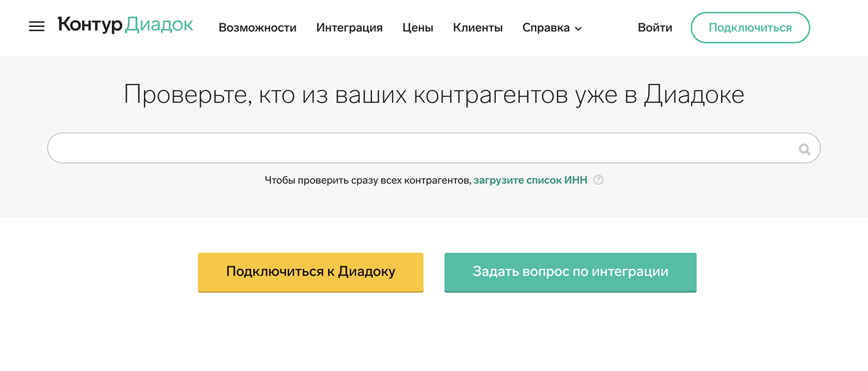The image size is (868, 371).
Task: Click the Контур Диадок logo
Action: 125,25
